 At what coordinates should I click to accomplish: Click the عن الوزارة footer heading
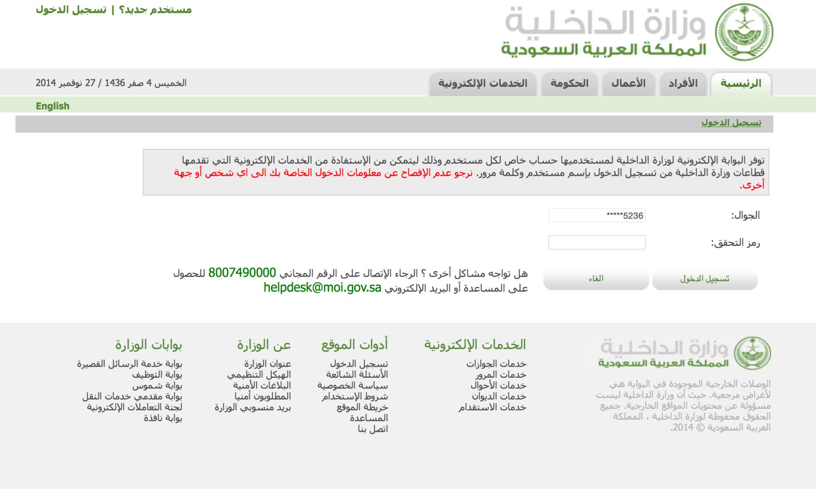coord(264,345)
